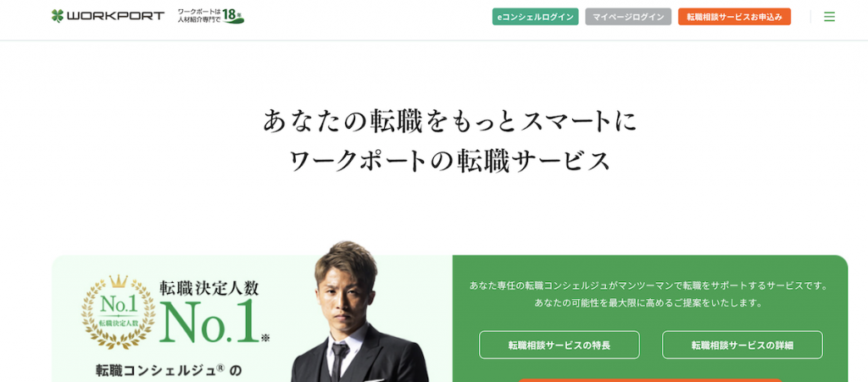Click the ワークポートの転職サービス heading
Screen dimensions: 868x382
click(x=450, y=160)
